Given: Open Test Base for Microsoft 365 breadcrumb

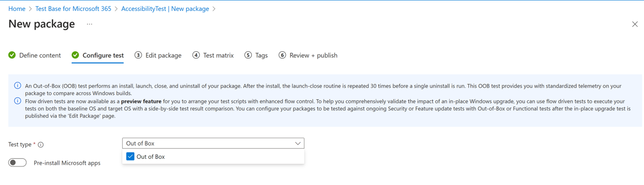Looking at the screenshot, I should 73,9.
